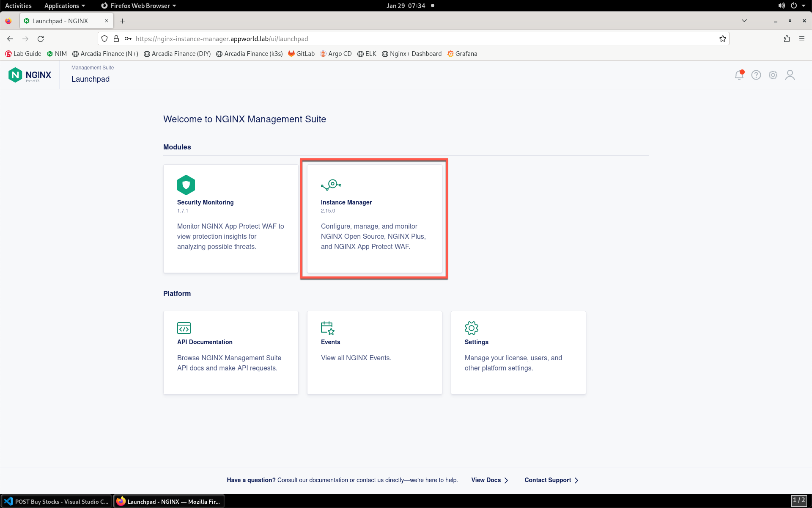Reload the Launchpad page
Image resolution: width=812 pixels, height=508 pixels.
pyautogui.click(x=41, y=39)
